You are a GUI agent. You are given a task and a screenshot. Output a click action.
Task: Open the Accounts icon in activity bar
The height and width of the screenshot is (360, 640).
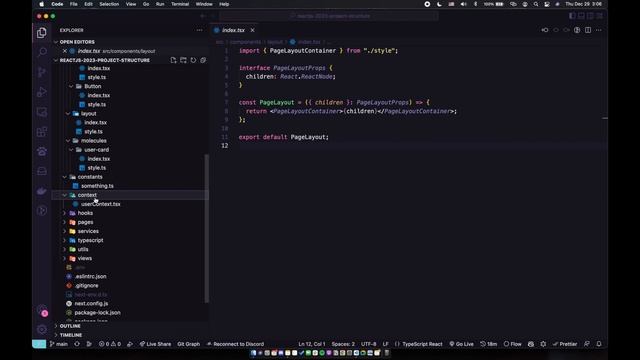[42, 311]
